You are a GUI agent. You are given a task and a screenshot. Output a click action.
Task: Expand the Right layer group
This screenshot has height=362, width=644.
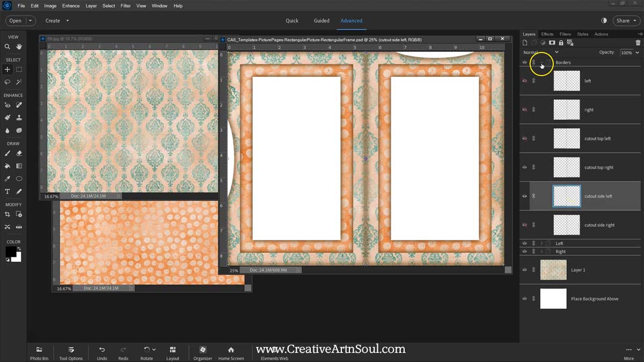[x=541, y=251]
